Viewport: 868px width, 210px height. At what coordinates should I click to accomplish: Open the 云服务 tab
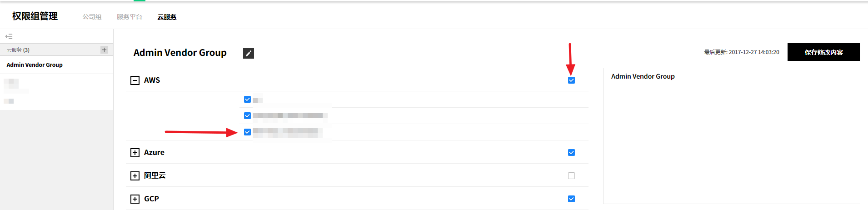tap(167, 17)
